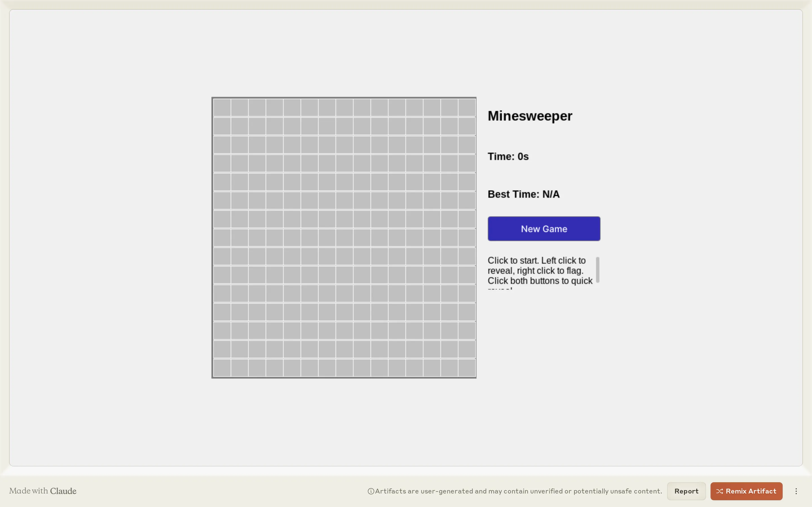Reveal the second cell in the top row
The width and height of the screenshot is (812, 507).
[x=239, y=108]
